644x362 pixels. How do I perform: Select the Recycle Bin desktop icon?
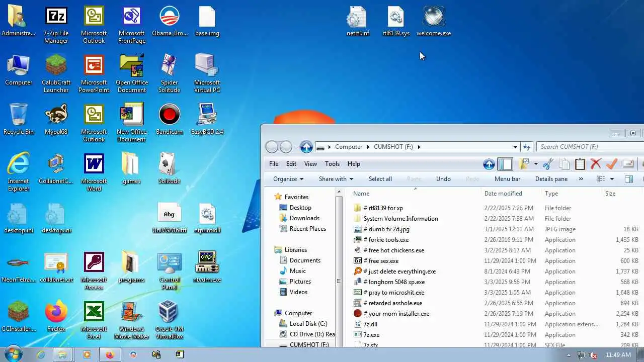click(x=18, y=120)
